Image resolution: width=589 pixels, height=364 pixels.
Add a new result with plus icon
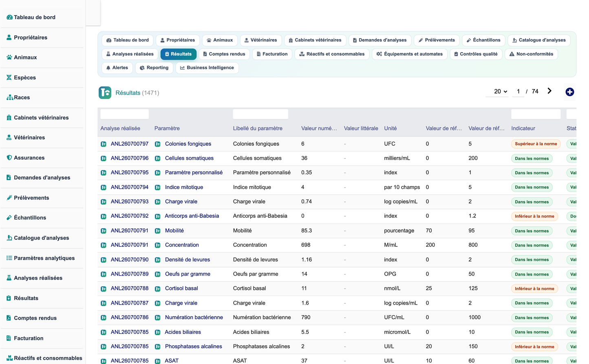[x=570, y=92]
